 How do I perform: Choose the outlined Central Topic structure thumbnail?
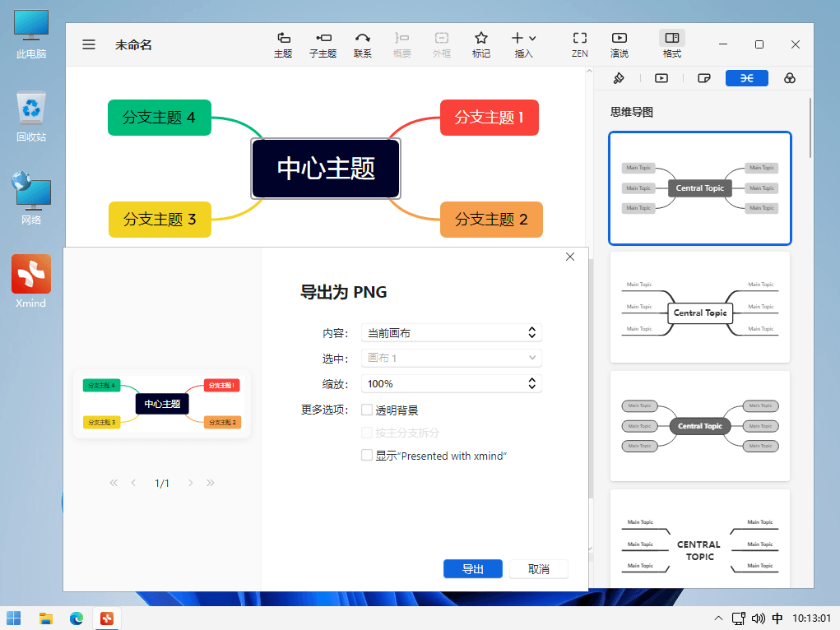click(x=700, y=307)
